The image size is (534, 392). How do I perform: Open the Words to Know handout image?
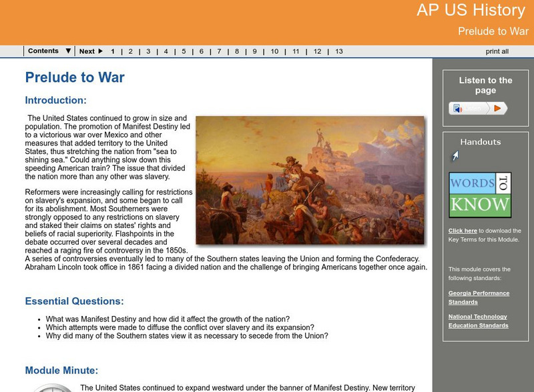480,195
